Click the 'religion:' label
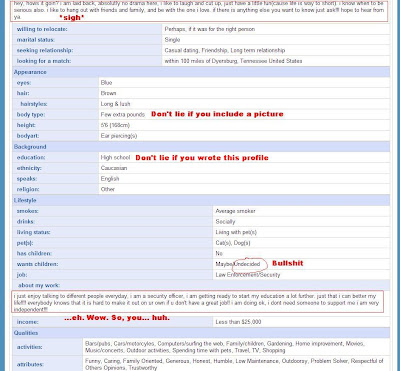Viewport: 400px width, 371px height. 28,189
